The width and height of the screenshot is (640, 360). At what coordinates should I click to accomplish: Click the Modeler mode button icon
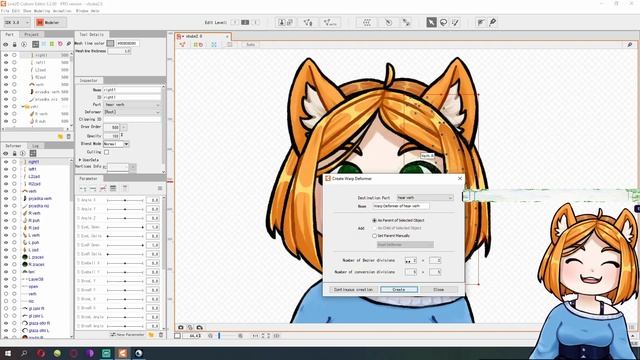[x=40, y=22]
